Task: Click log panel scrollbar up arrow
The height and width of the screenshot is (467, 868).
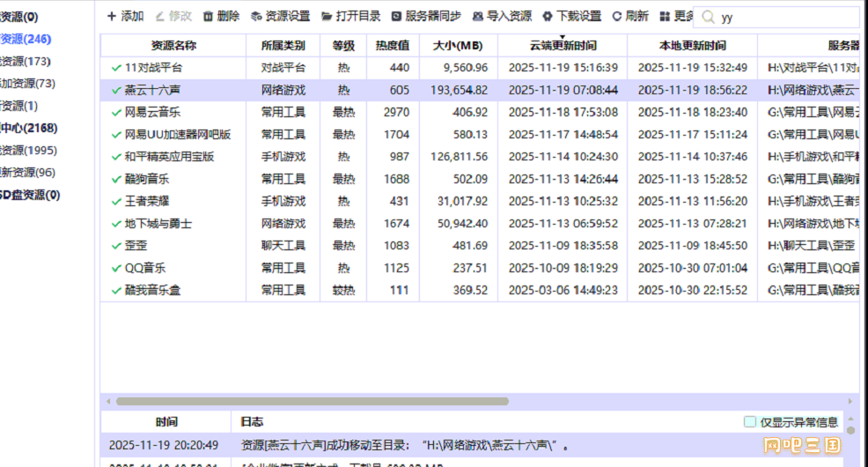Action: (x=851, y=419)
